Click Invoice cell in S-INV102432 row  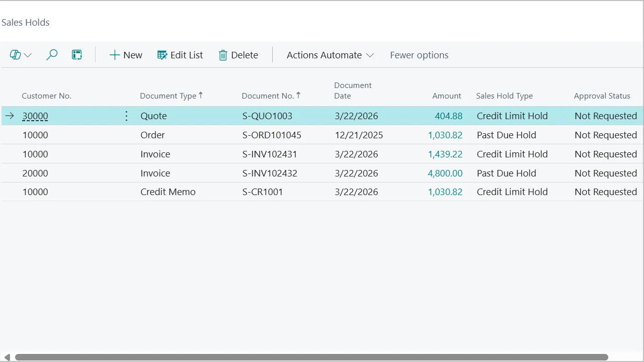[x=155, y=173]
